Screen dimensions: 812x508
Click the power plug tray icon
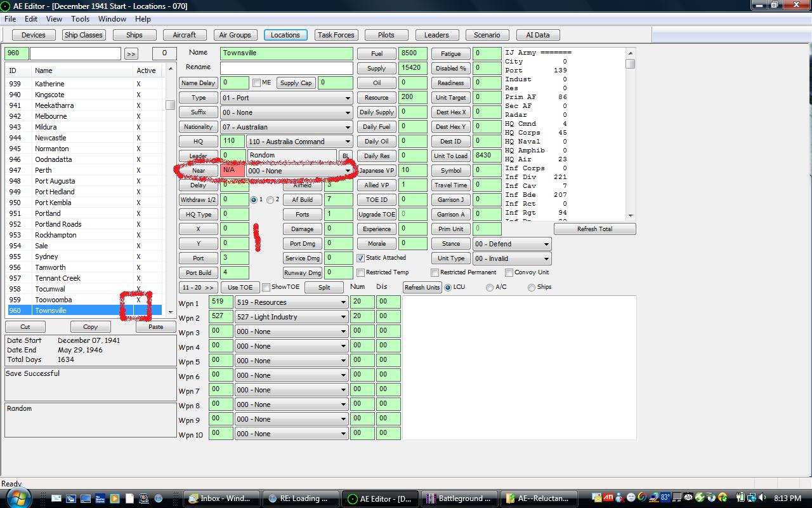point(740,497)
